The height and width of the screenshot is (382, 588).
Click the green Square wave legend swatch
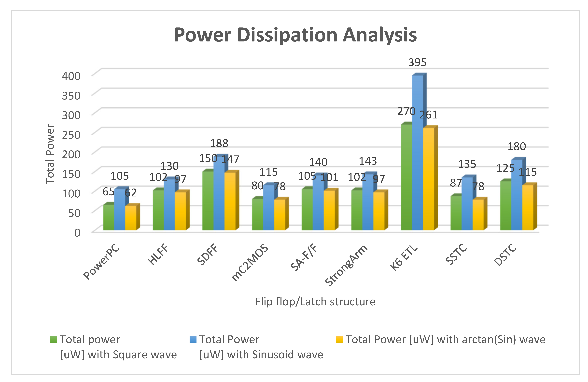pos(53,340)
